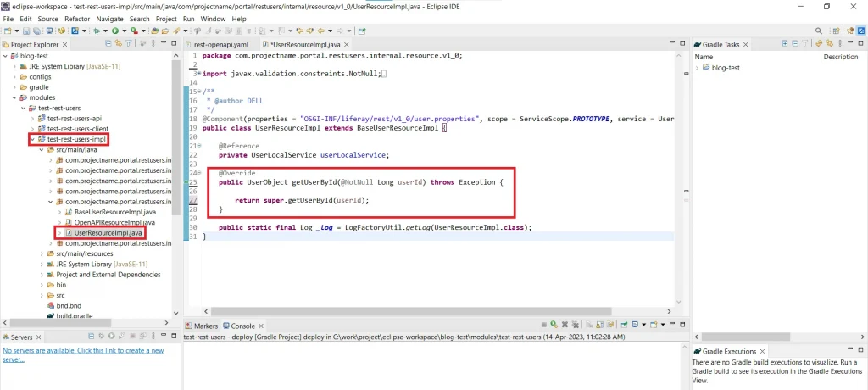Click the Project Explorer filter funnel icon
Image resolution: width=868 pixels, height=390 pixels.
pyautogui.click(x=129, y=43)
